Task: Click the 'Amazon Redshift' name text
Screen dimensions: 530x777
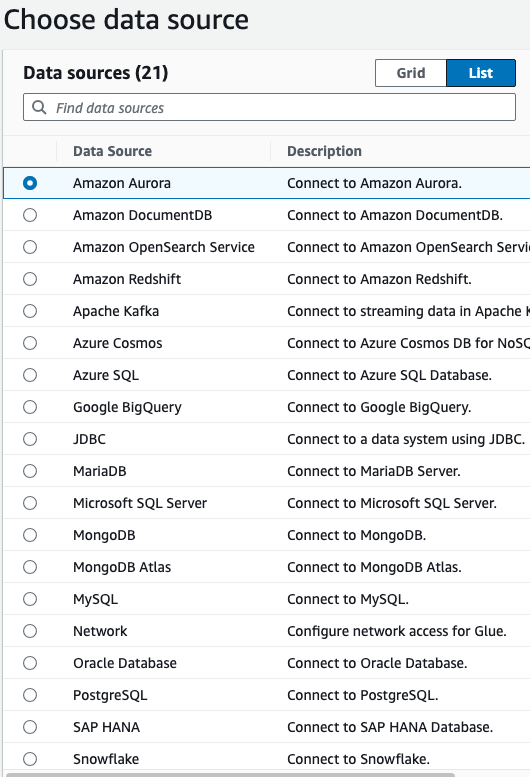Action: tap(127, 279)
